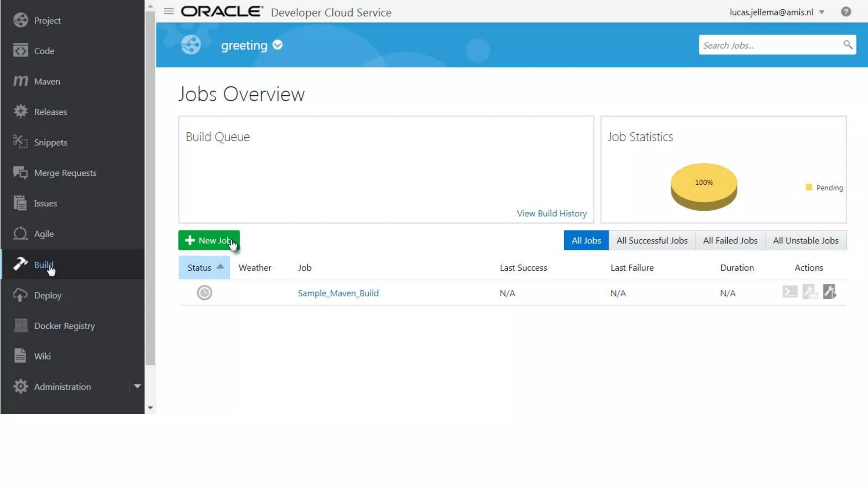Open the Maven sidebar section

[x=47, y=81]
